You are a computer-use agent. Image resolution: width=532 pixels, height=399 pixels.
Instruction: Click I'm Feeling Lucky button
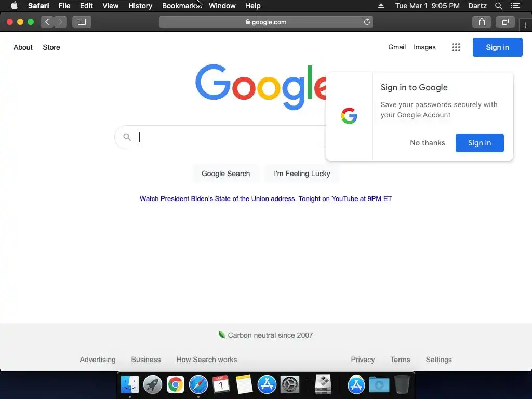point(302,174)
